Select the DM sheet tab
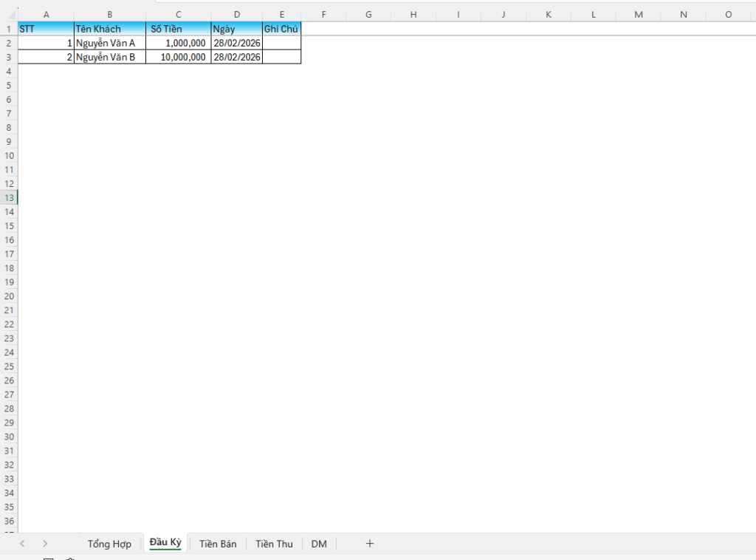 tap(319, 544)
